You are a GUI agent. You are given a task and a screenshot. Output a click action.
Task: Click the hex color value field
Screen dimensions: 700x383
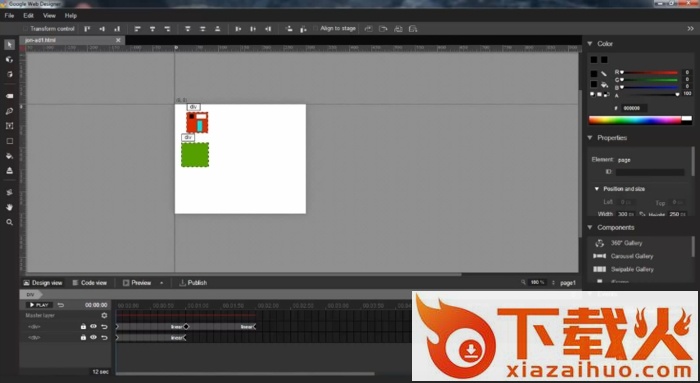[x=634, y=108]
